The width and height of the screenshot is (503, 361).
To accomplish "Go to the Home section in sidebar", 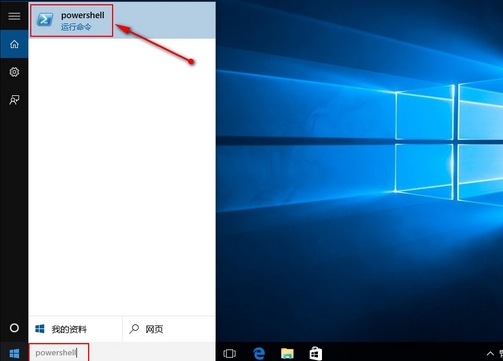I will 14,44.
